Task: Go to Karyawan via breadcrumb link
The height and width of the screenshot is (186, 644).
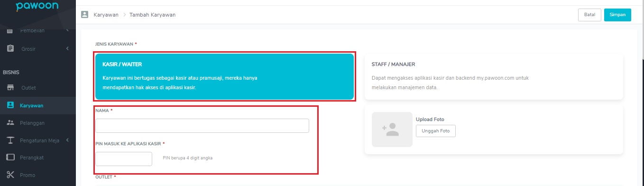Action: [106, 15]
